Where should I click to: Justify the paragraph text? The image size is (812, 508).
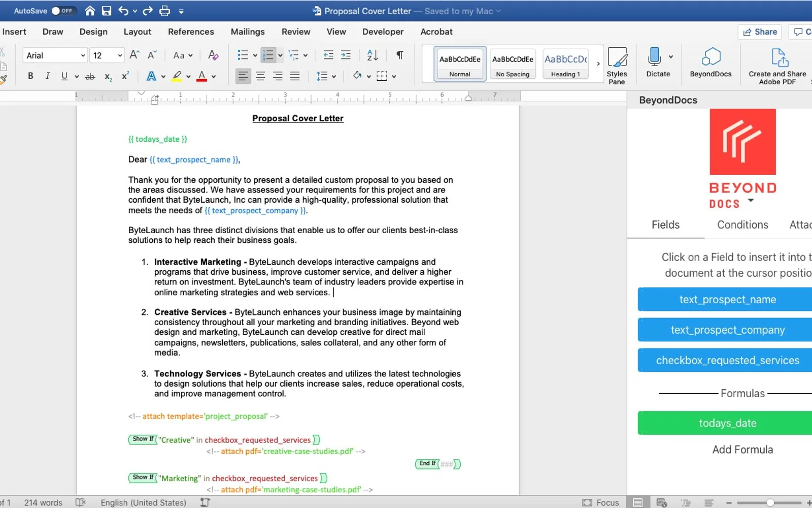pos(295,76)
